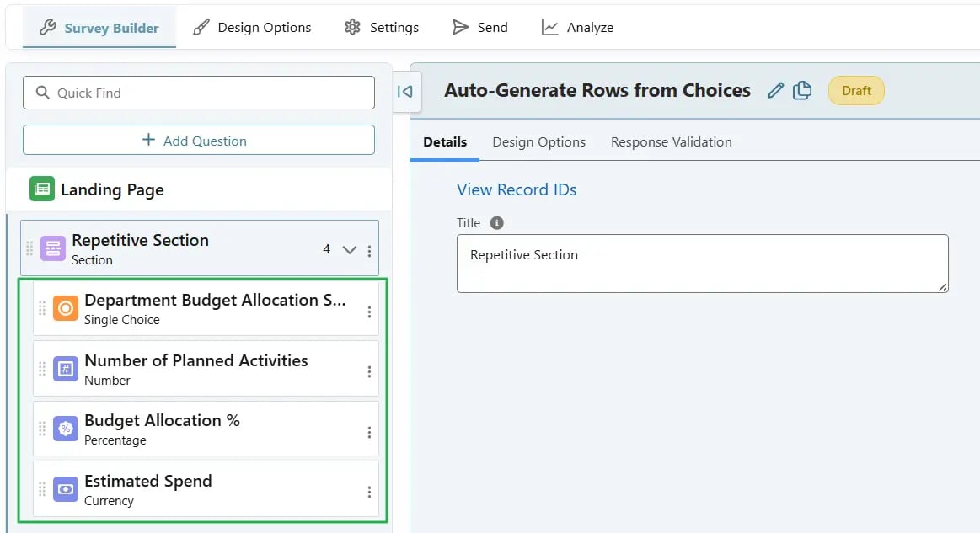
Task: Open Number of Planned Activities options menu
Action: pos(369,372)
